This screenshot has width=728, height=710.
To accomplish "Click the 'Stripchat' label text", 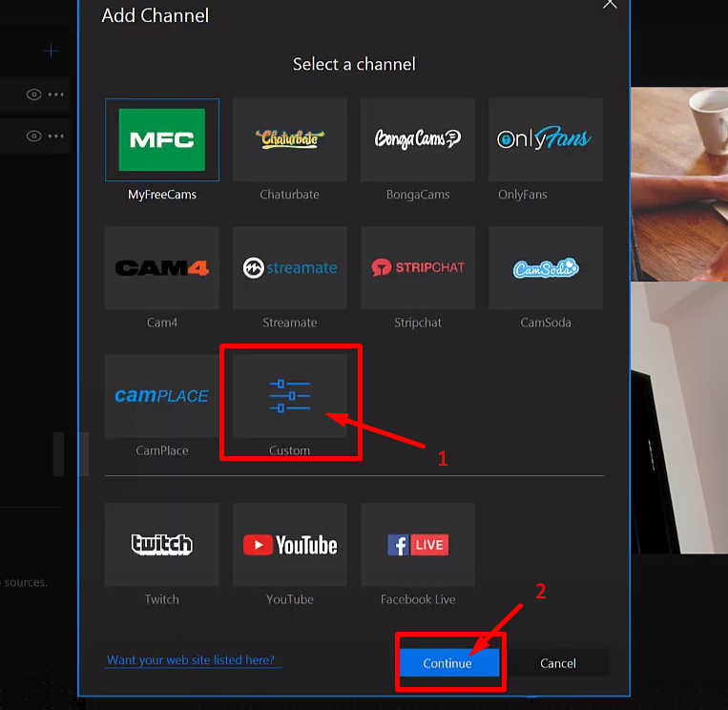I will (x=418, y=323).
